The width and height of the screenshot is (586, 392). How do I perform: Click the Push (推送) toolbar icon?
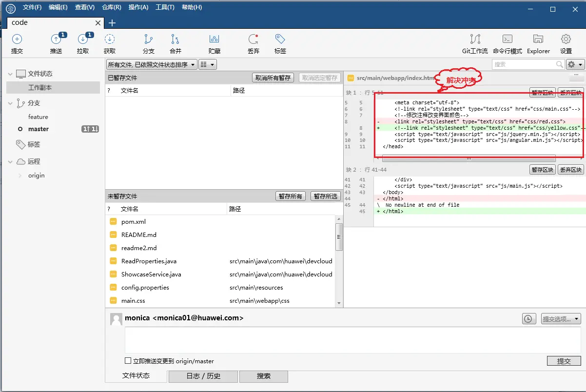[x=56, y=39]
